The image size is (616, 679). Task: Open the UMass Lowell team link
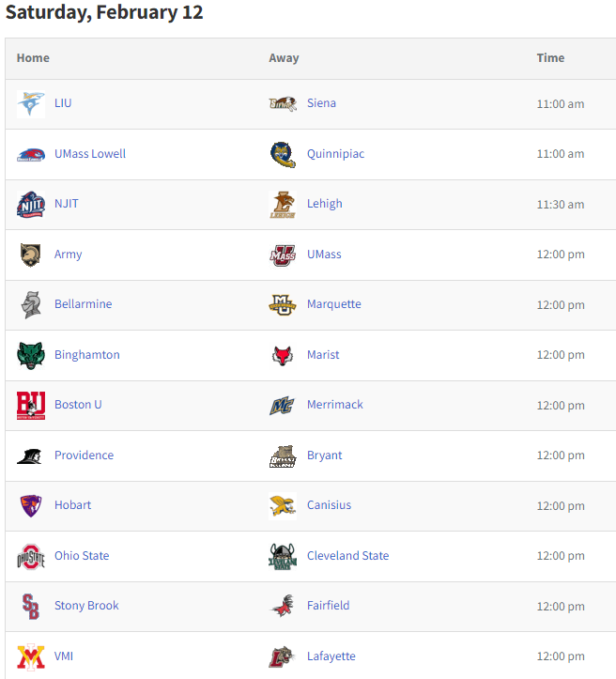90,154
